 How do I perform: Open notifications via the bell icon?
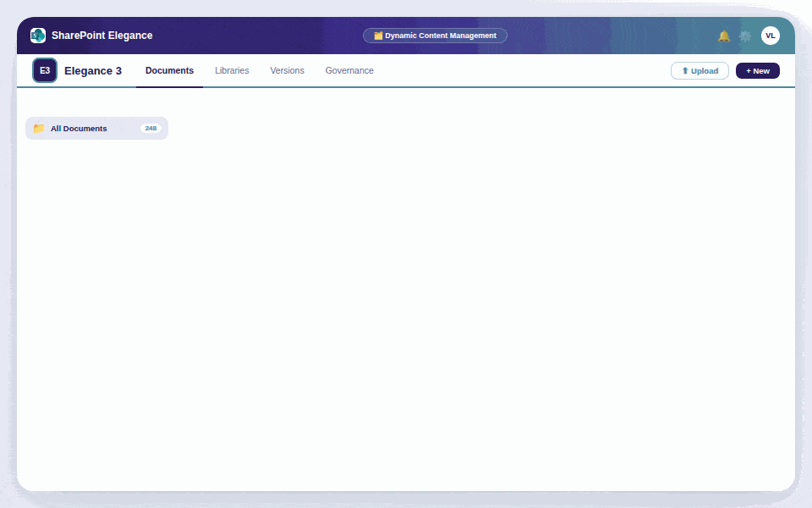[723, 36]
